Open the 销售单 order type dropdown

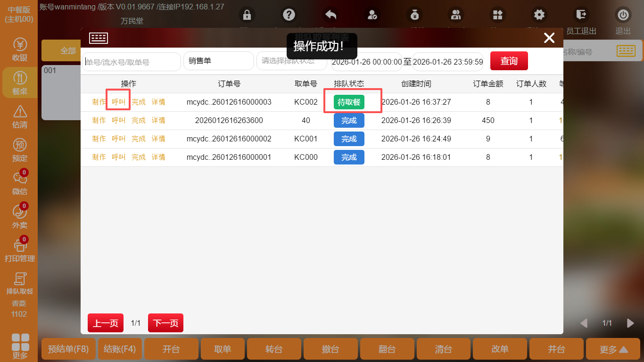(218, 61)
